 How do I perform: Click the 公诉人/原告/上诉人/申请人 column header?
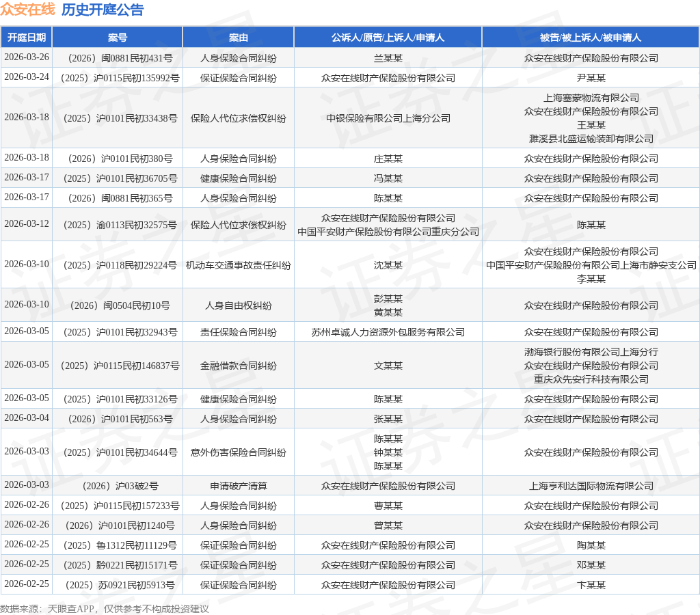(x=388, y=38)
